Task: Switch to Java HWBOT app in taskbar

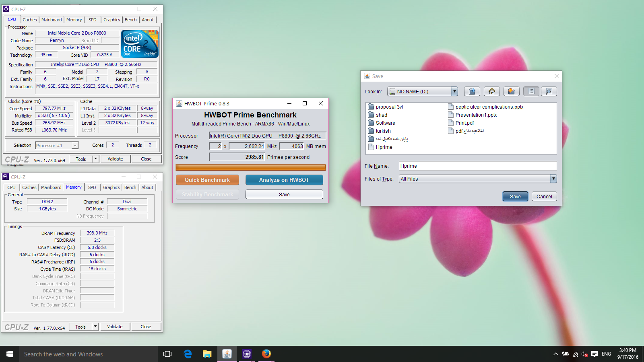Action: coord(227,354)
